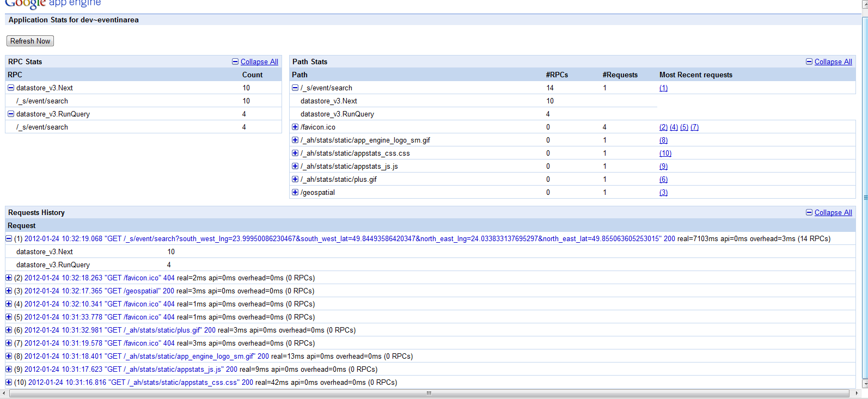The image size is (868, 399).
Task: Open recent request link (5) for favicon.ico
Action: tap(684, 127)
